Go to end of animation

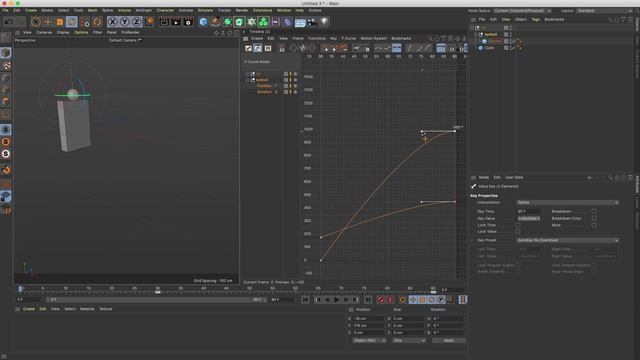pos(368,300)
